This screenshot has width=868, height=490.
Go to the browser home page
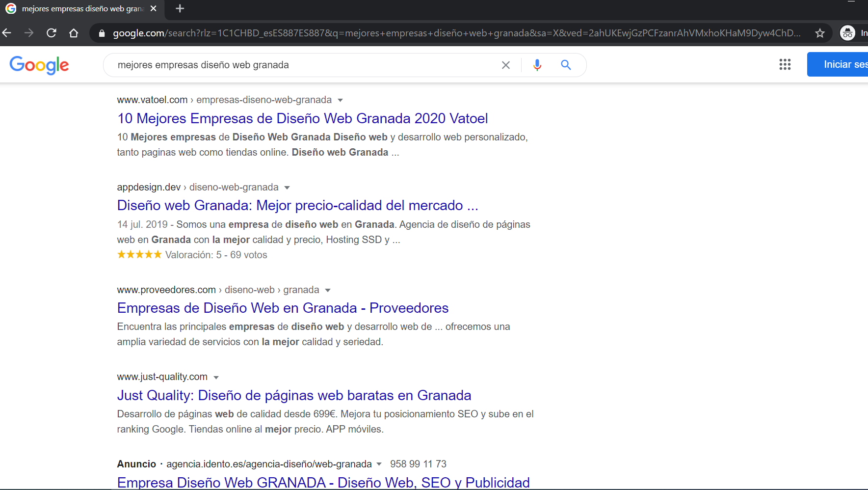pos(74,32)
